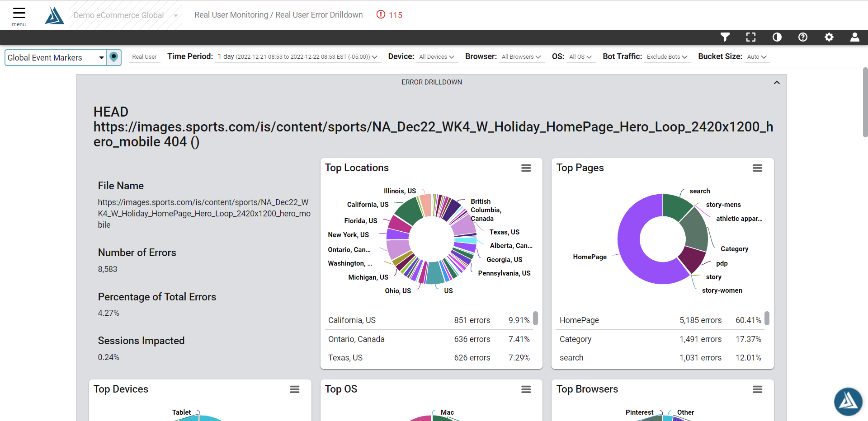Screen dimensions: 868x421
Task: Open the Top Pages chart menu
Action: pos(758,168)
